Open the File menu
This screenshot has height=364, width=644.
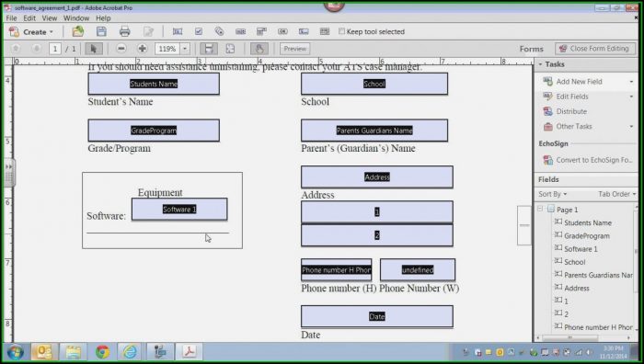[x=11, y=18]
